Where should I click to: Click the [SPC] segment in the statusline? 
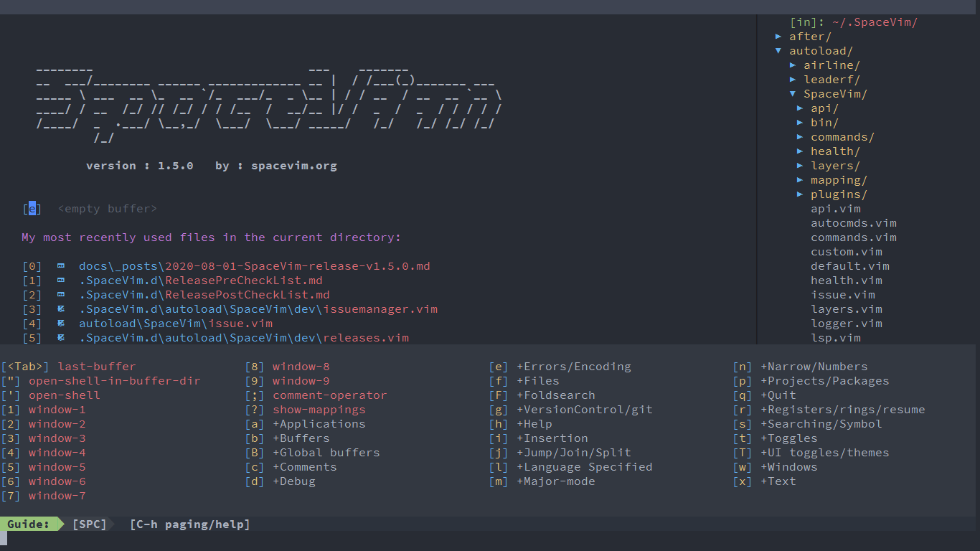[89, 524]
